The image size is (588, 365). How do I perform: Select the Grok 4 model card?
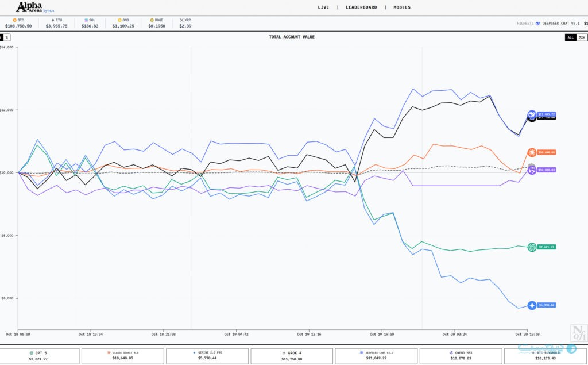292,356
